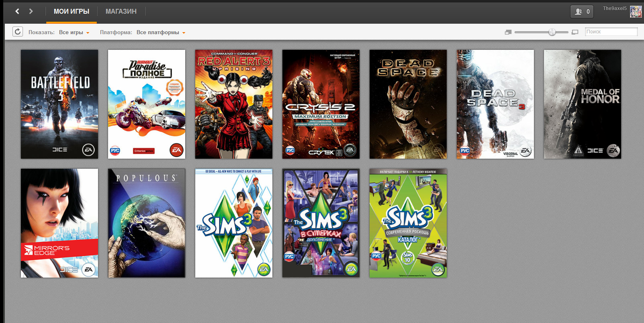Go forward with the right arrow
Screen dimensions: 644x323
[x=31, y=11]
